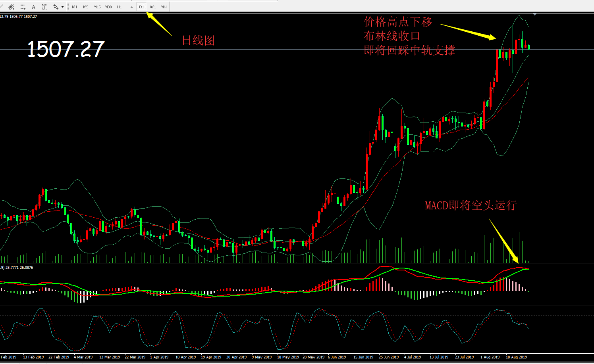Switch chart to M15 timeframe
Screen dimensions: 594x364
coord(97,7)
